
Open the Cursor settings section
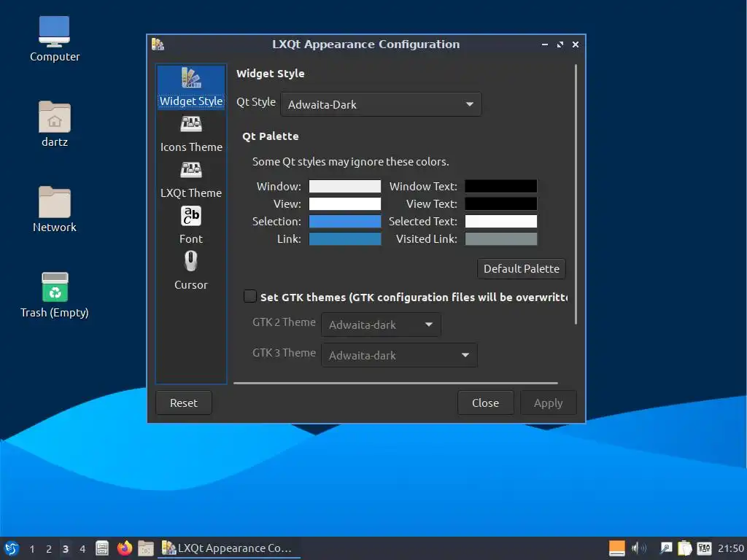(x=191, y=271)
